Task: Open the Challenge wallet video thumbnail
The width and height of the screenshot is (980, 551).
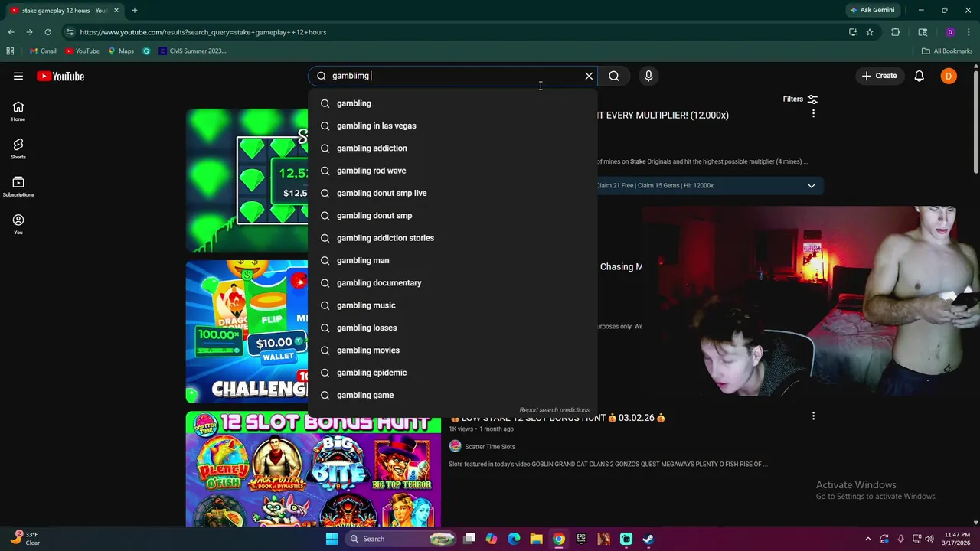Action: 247,331
